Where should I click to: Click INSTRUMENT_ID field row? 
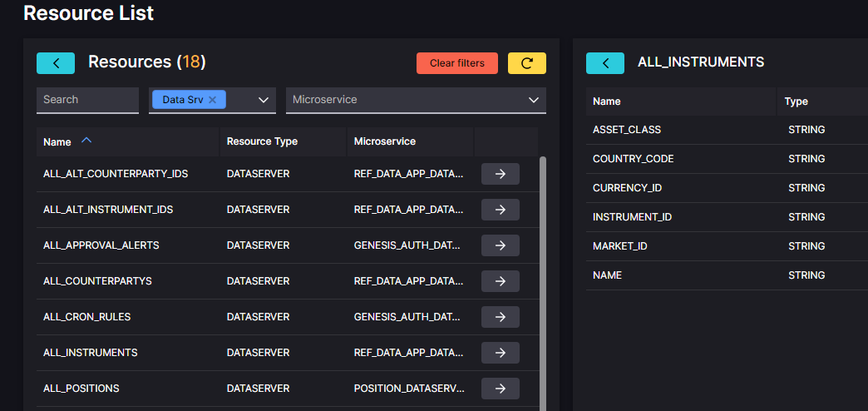[727, 217]
